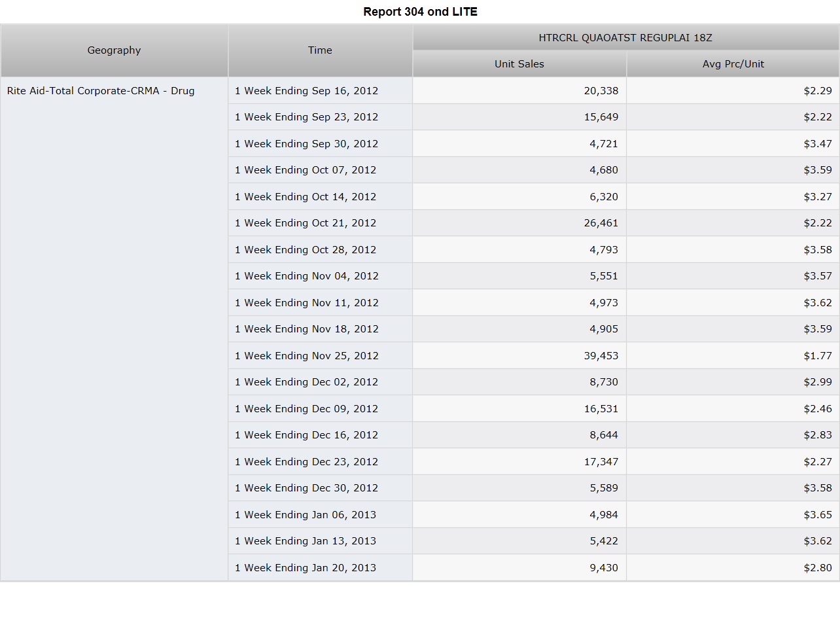Image resolution: width=840 pixels, height=619 pixels.
Task: Click unit sales value 4,973
Action: tap(519, 302)
